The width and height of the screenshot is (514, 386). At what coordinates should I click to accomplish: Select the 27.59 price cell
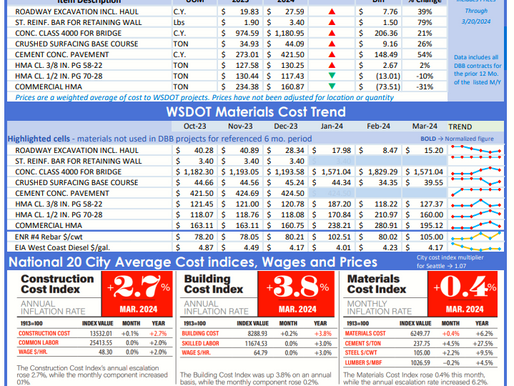295,12
